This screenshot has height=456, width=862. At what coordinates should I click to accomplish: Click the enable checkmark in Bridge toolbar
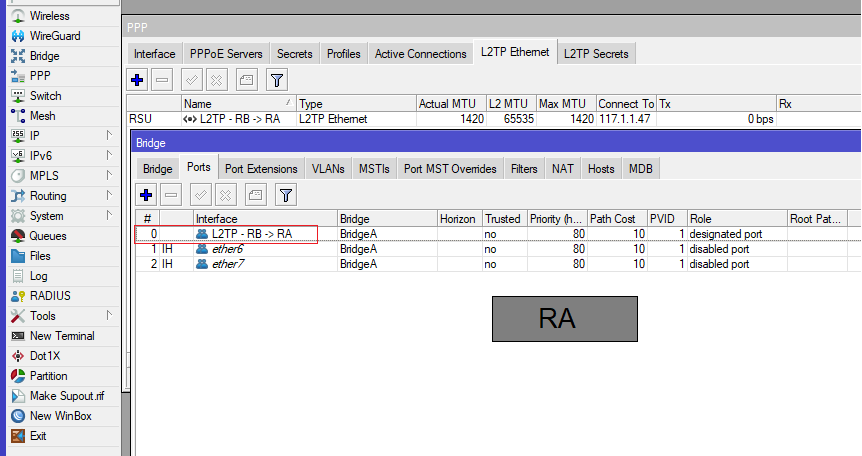[199, 195]
